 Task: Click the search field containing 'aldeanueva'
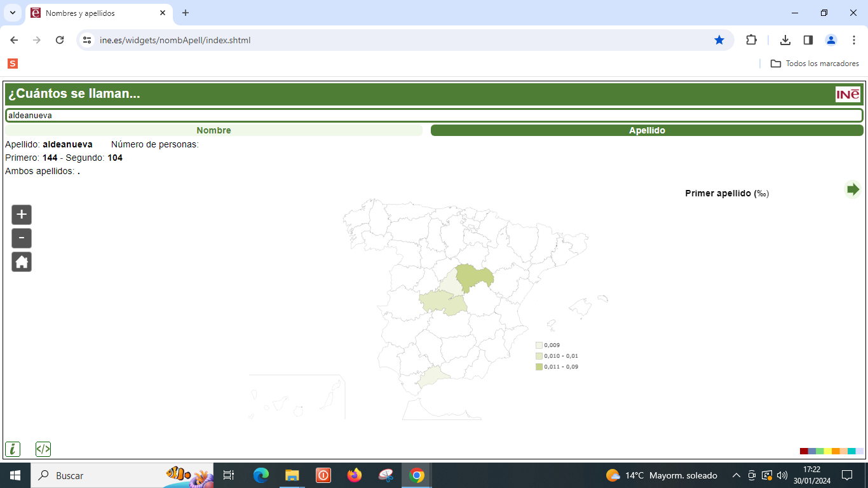coord(434,116)
